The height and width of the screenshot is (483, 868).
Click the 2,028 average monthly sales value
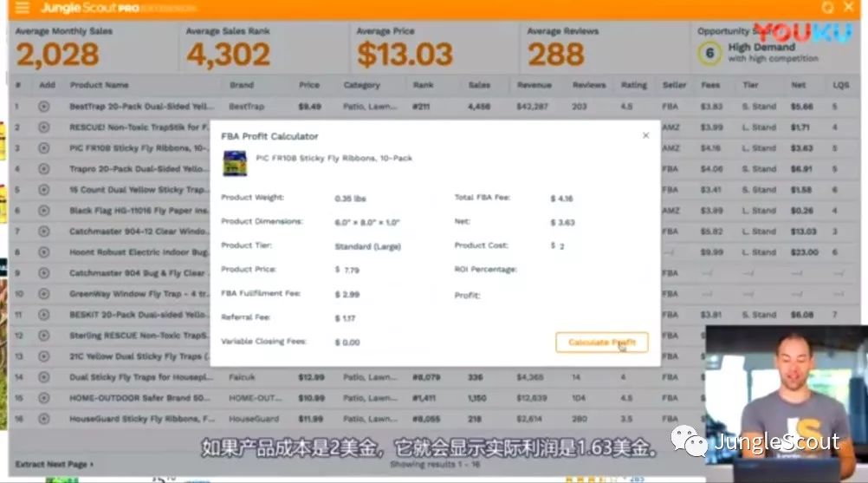[57, 55]
